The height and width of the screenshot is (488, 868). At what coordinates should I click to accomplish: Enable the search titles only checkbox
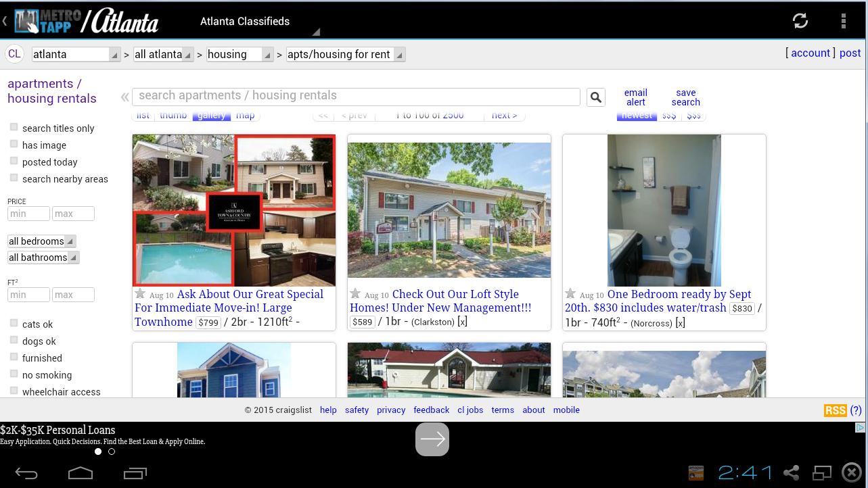click(14, 127)
